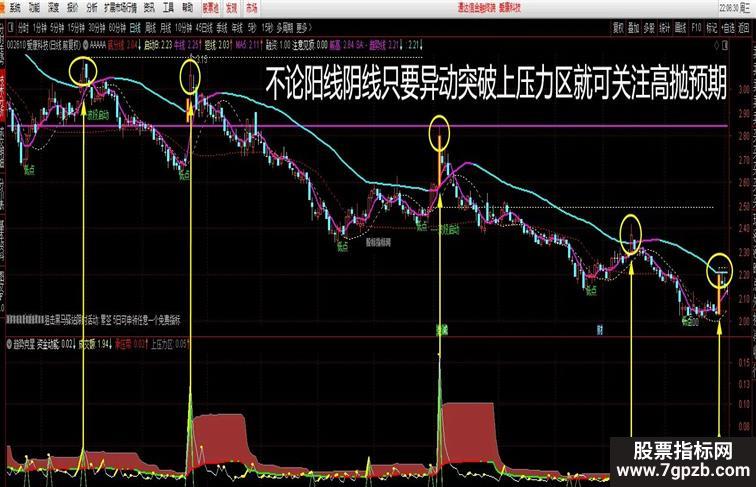Select the 日线 daily period tab

[x=135, y=28]
